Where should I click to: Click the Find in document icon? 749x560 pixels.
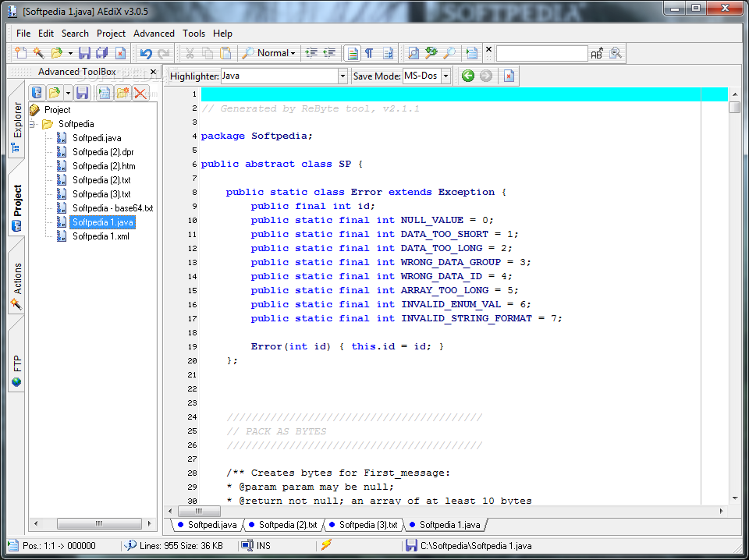(414, 53)
